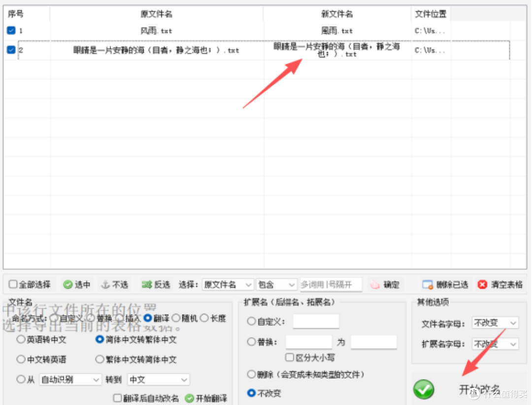The width and height of the screenshot is (532, 405).
Task: Click the hand icon of 确定
Action: (x=375, y=285)
